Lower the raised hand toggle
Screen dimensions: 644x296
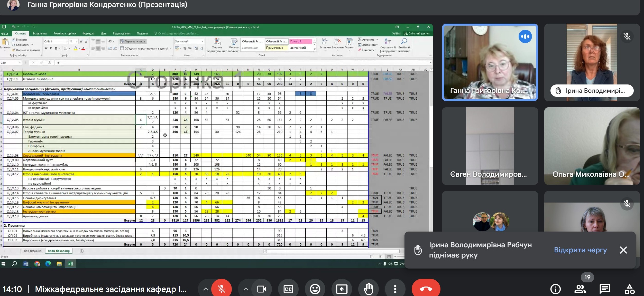point(368,289)
